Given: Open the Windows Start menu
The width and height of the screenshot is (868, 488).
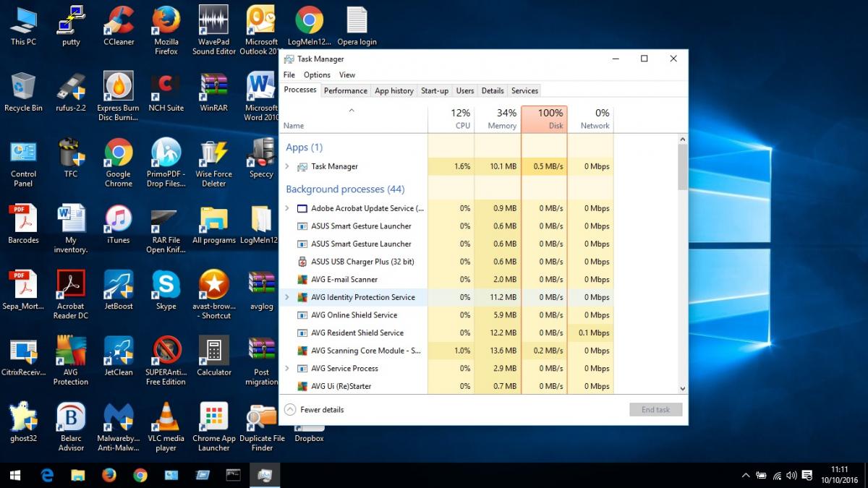Looking at the screenshot, I should 15,475.
